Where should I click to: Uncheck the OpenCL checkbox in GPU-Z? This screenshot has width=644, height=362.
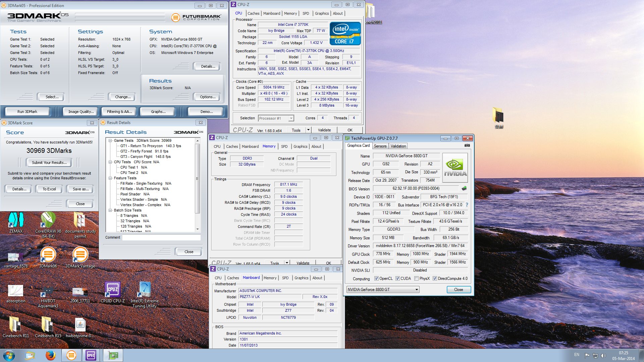pyautogui.click(x=376, y=279)
